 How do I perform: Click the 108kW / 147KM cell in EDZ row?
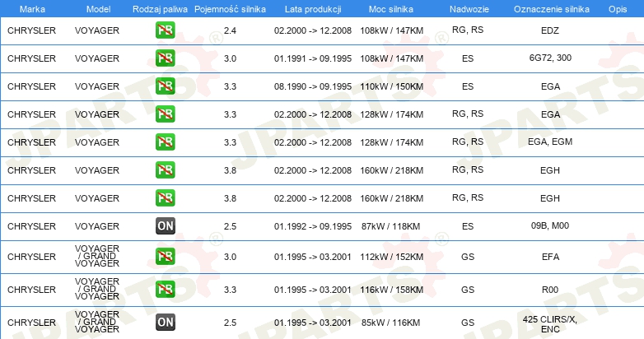tap(391, 30)
